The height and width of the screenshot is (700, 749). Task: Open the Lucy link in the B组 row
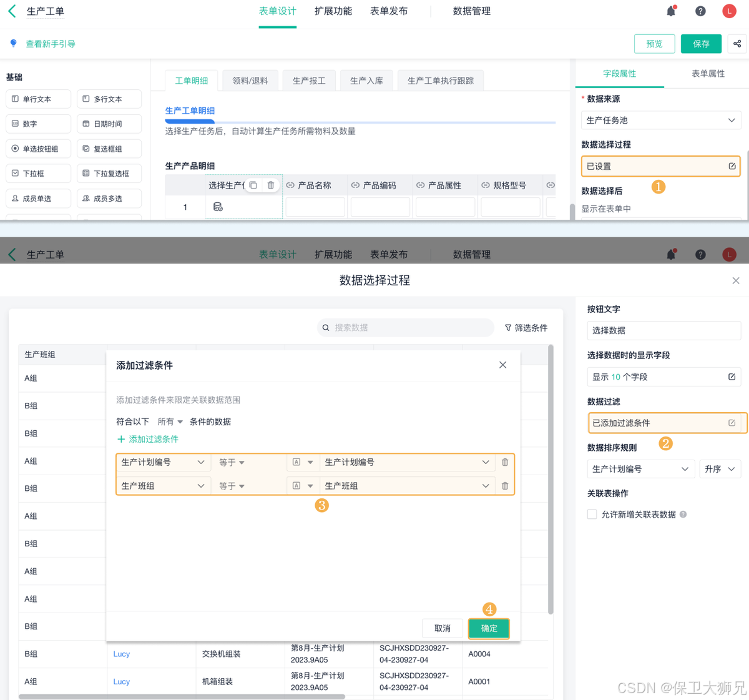point(122,654)
